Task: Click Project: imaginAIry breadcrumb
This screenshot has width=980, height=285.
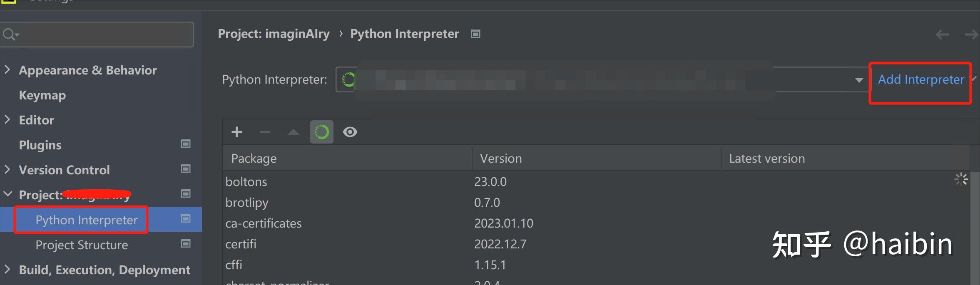Action: (x=274, y=34)
